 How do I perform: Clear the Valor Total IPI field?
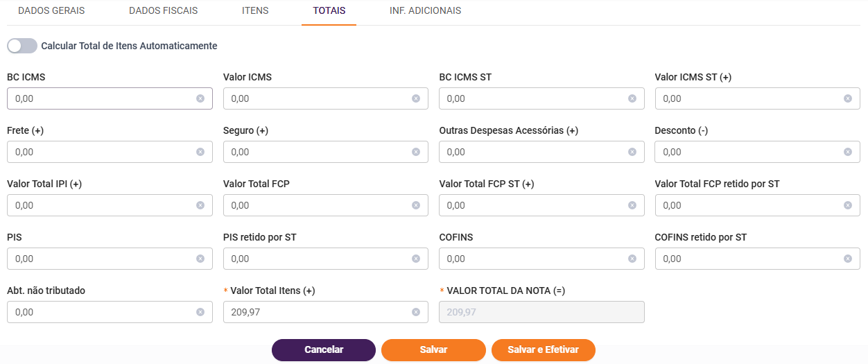[x=200, y=205]
